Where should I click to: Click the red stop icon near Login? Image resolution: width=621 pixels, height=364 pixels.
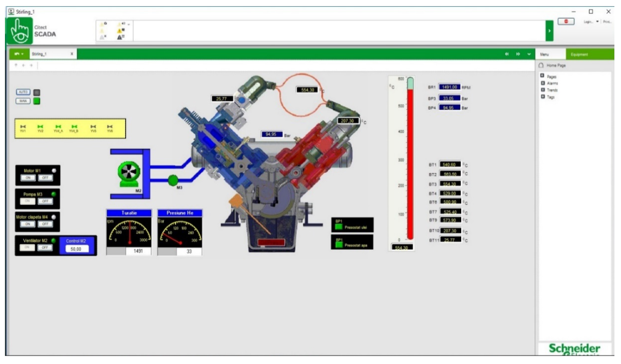(566, 21)
